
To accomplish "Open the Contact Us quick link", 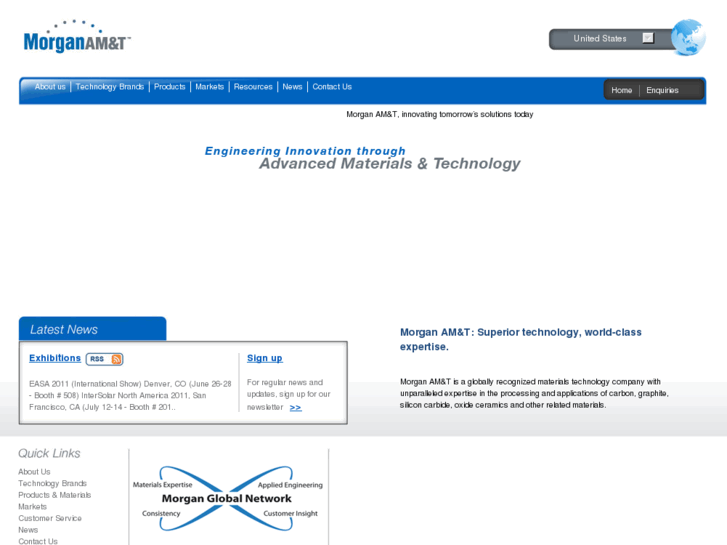I will [38, 541].
